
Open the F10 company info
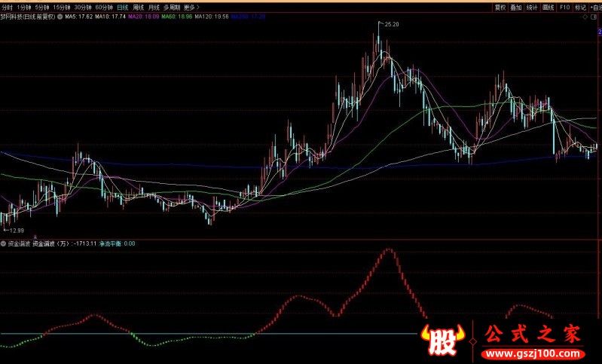[564, 8]
